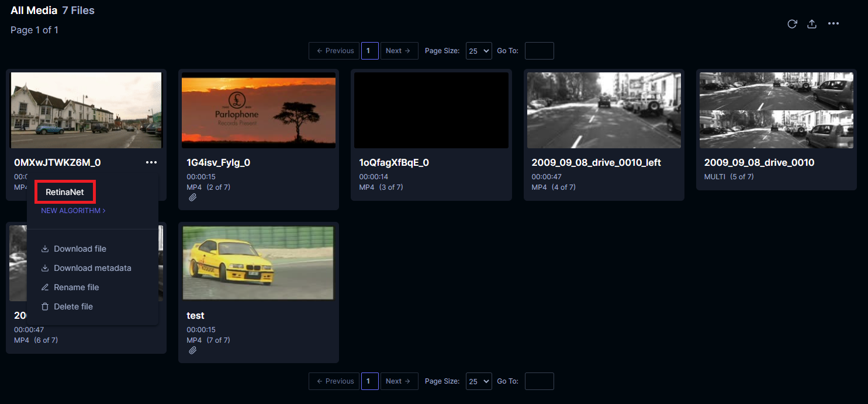Open the 2009_09_08_drive_0010_left thumbnail
Image resolution: width=868 pixels, height=404 pixels.
(x=604, y=110)
